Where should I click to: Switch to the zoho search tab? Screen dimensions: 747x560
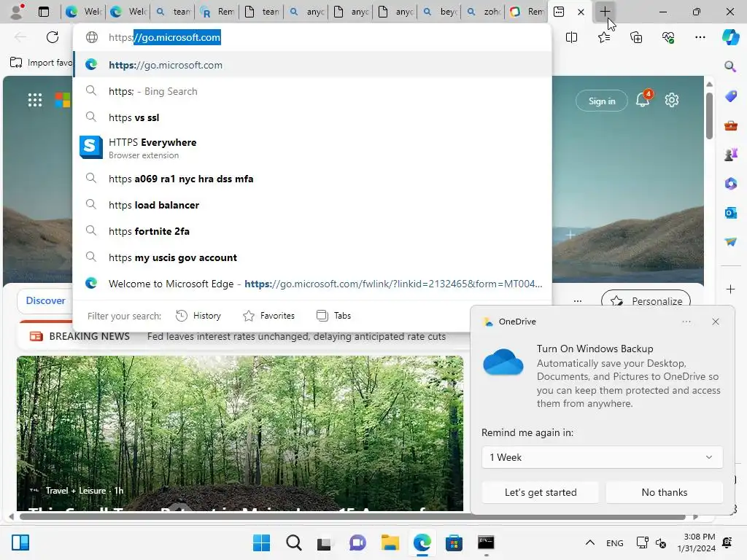[x=484, y=12]
